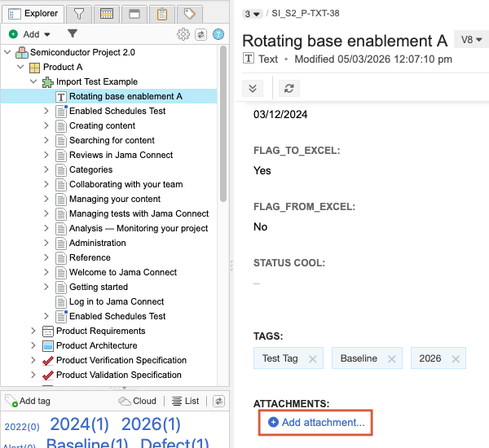Screen dimensions: 489x448
Task: Click the Add tag button
Action: [28, 401]
